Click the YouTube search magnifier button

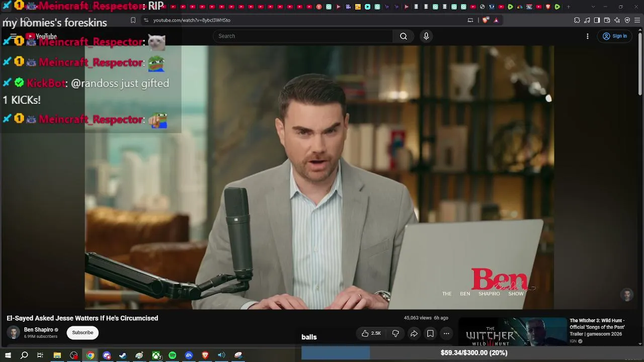coord(404,36)
